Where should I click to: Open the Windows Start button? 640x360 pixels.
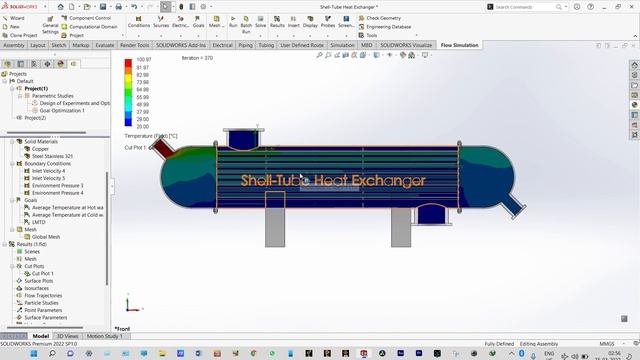point(34,353)
